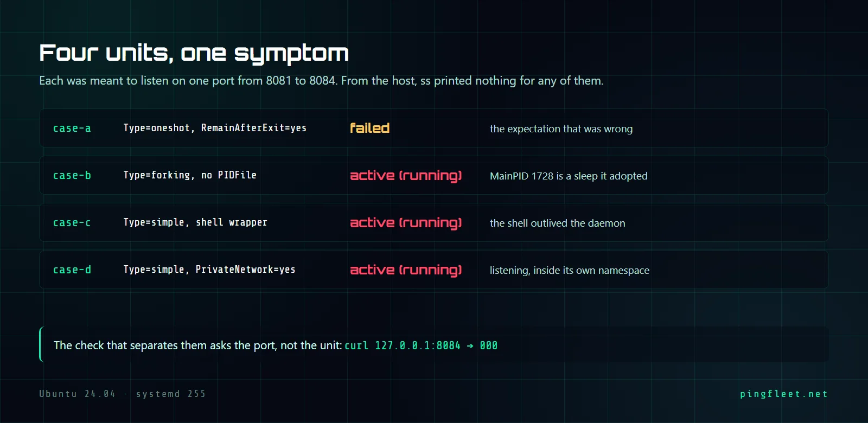Click the yellow 'failed' status
This screenshot has width=868, height=423.
click(x=369, y=128)
